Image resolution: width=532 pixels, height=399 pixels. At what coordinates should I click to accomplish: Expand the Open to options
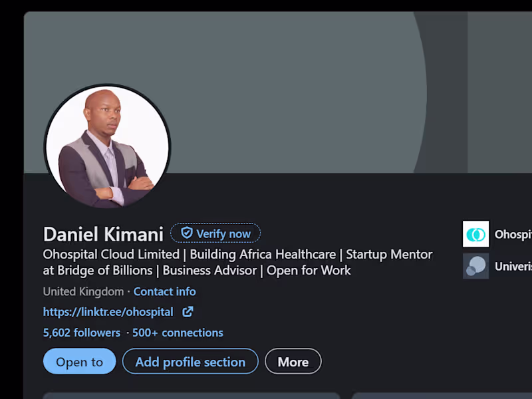pos(79,362)
